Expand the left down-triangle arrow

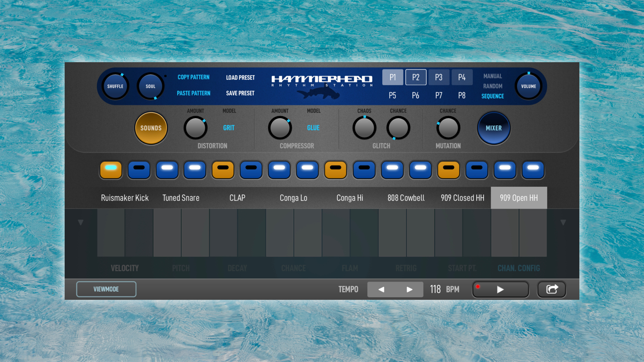coord(81,223)
